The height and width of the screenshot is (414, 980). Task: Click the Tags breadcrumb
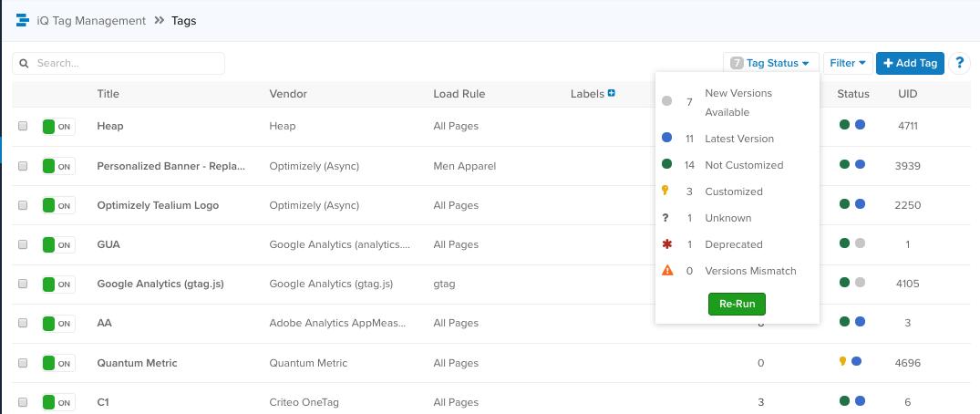click(x=184, y=21)
